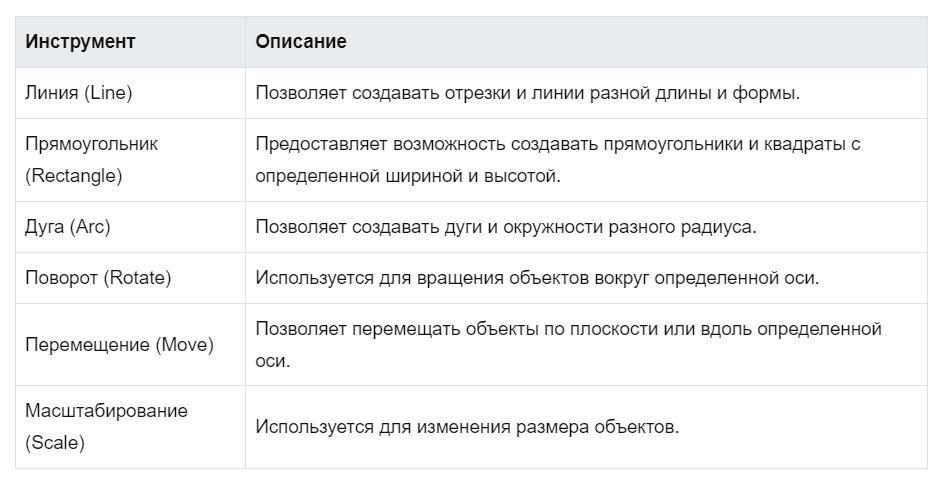This screenshot has width=936, height=477.
Task: Click the description about rotating objects around axis
Action: [537, 278]
